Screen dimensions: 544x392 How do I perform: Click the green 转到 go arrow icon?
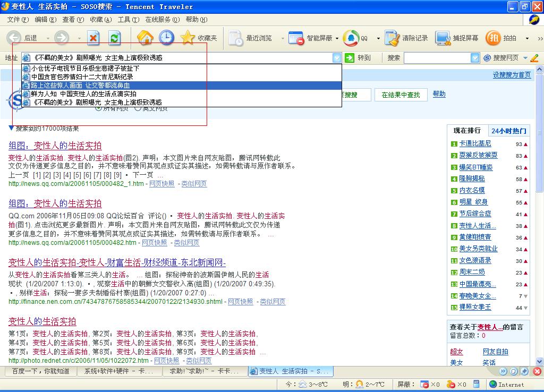coord(350,57)
